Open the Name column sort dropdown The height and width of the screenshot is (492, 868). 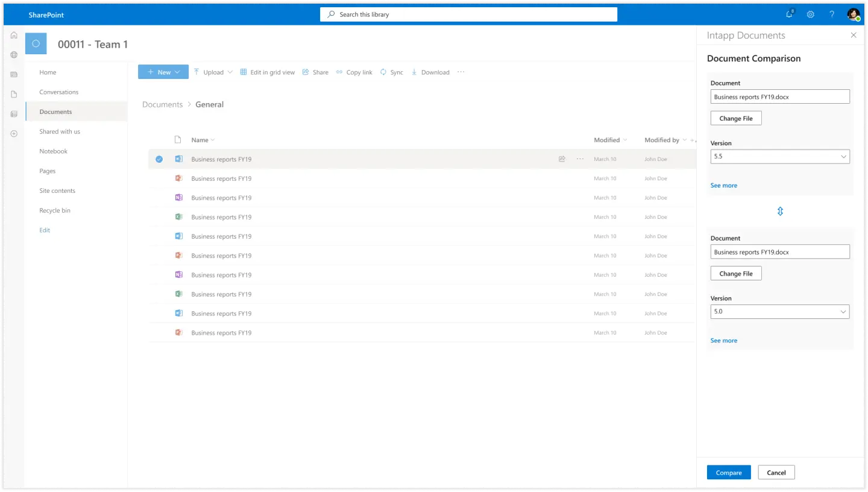tap(203, 140)
